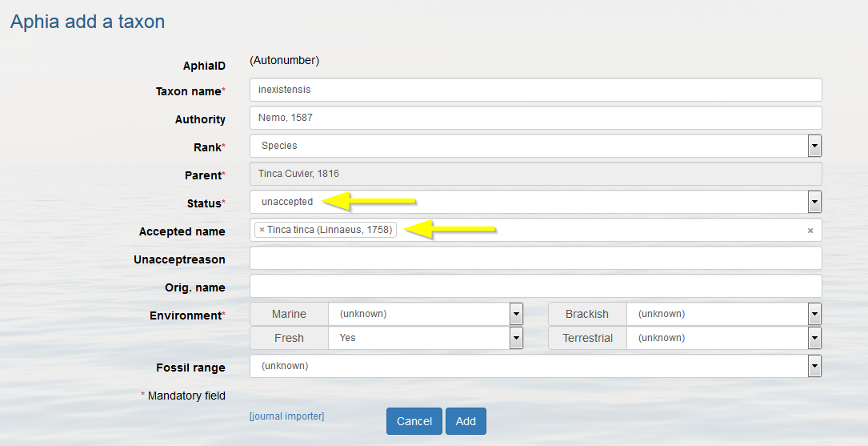Open the Rank dropdown arrow
The image size is (868, 446).
814,147
